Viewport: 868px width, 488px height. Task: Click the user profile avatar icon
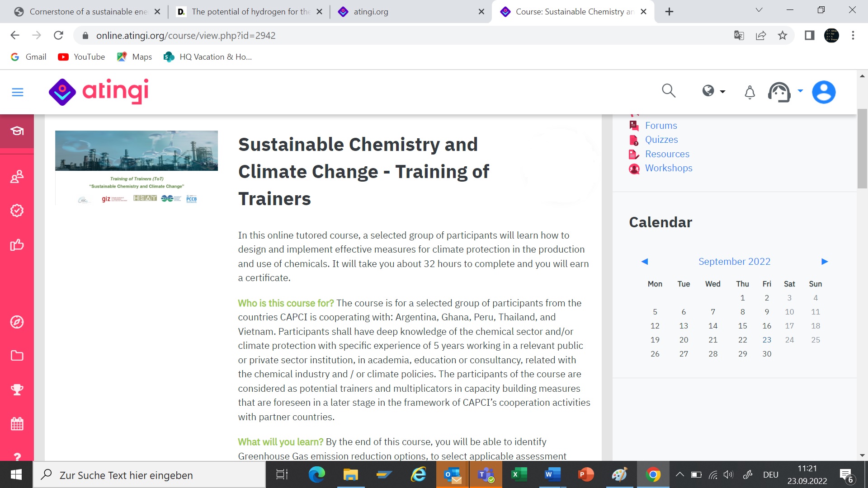coord(824,92)
